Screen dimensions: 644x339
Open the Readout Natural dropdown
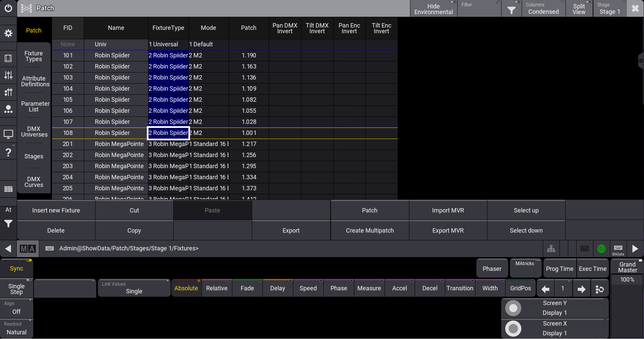(x=16, y=328)
